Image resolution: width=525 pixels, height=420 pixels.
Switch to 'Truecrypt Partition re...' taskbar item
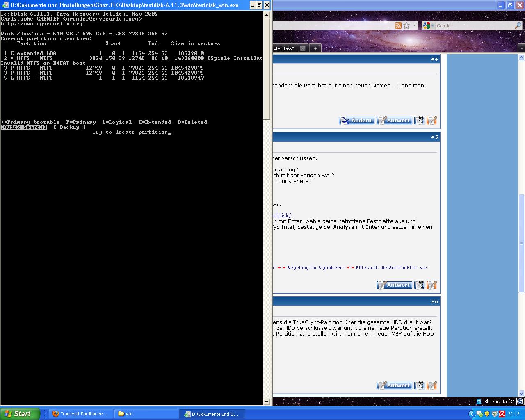80,414
